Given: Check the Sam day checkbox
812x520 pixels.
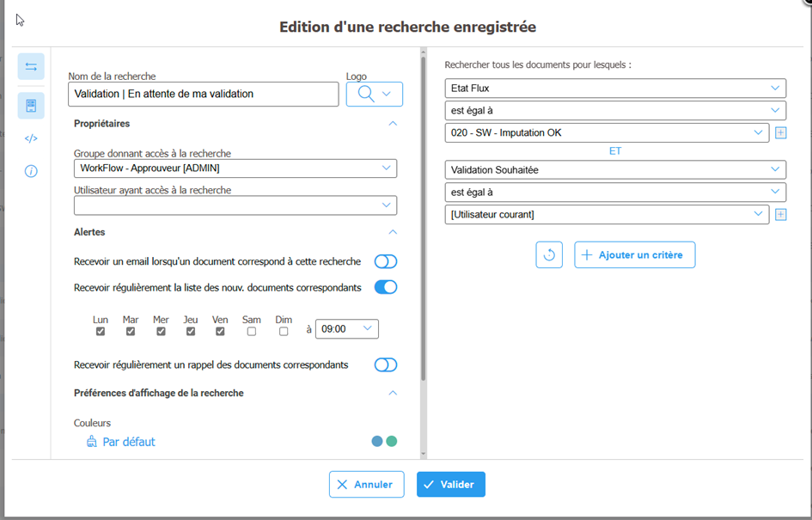Looking at the screenshot, I should [x=251, y=332].
